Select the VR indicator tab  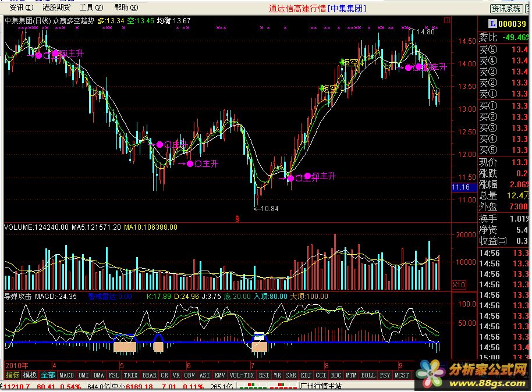click(176, 375)
